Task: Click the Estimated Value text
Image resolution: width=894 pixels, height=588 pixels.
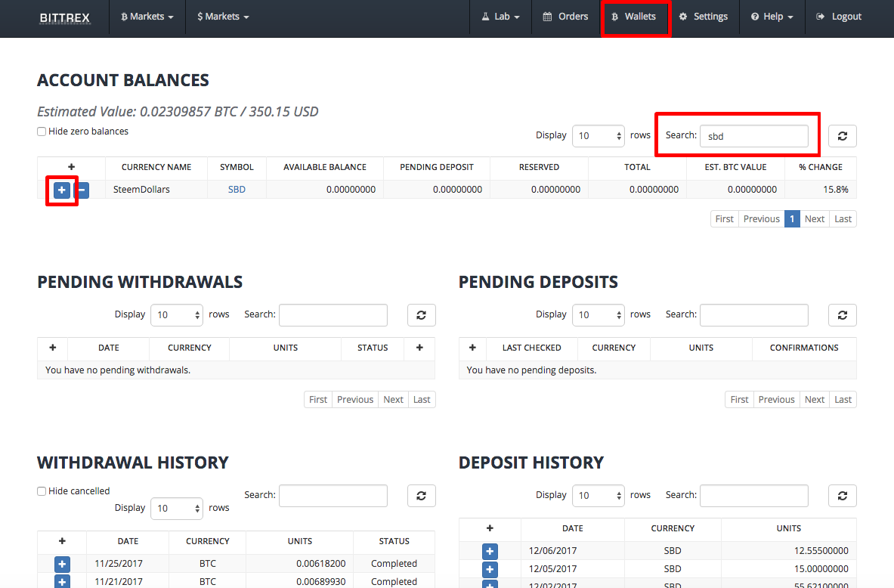Action: point(178,111)
